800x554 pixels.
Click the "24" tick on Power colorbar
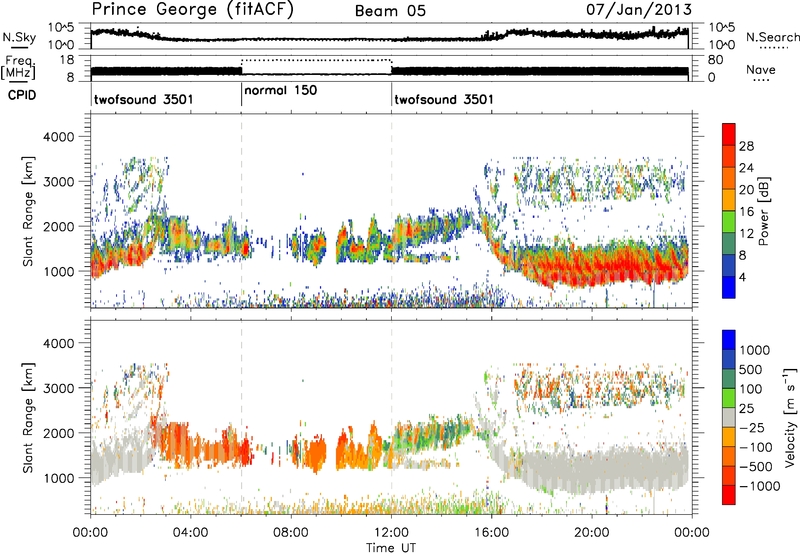coord(746,168)
